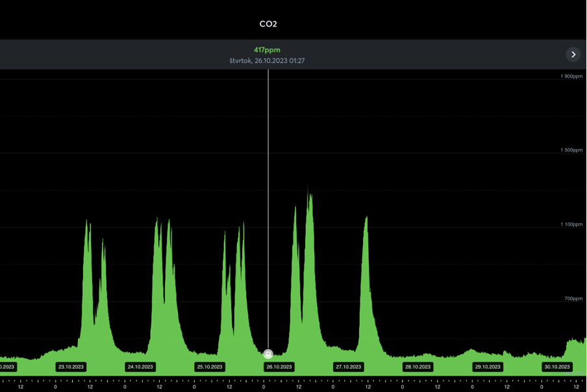587x392 pixels.
Task: Click the 1 900ppm axis label
Action: [x=571, y=77]
